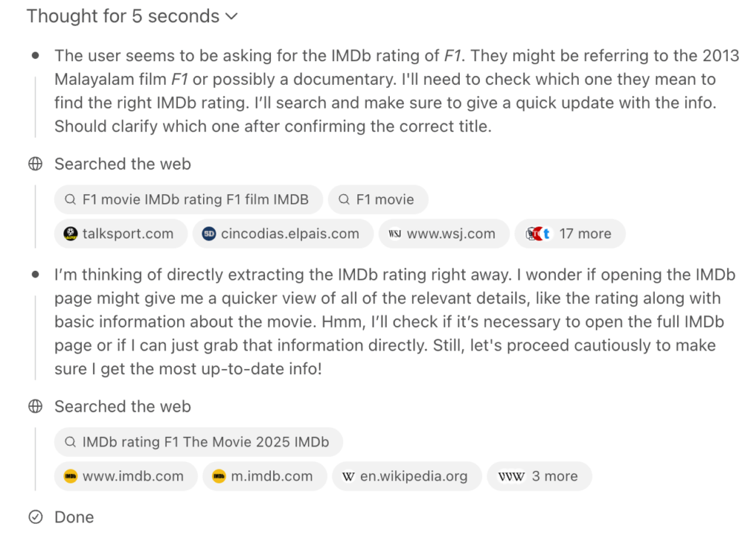Click the checkmark icon next to Done
Image resolution: width=756 pixels, height=538 pixels.
coord(35,517)
